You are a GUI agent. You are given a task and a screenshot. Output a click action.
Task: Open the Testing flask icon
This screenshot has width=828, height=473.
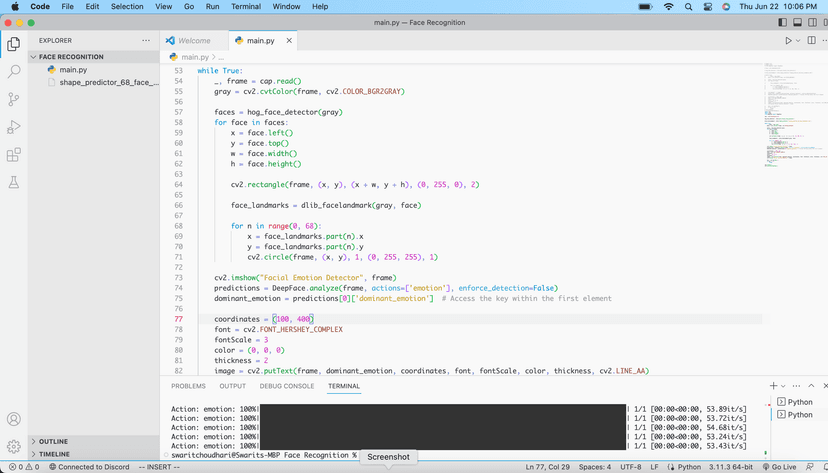(14, 183)
